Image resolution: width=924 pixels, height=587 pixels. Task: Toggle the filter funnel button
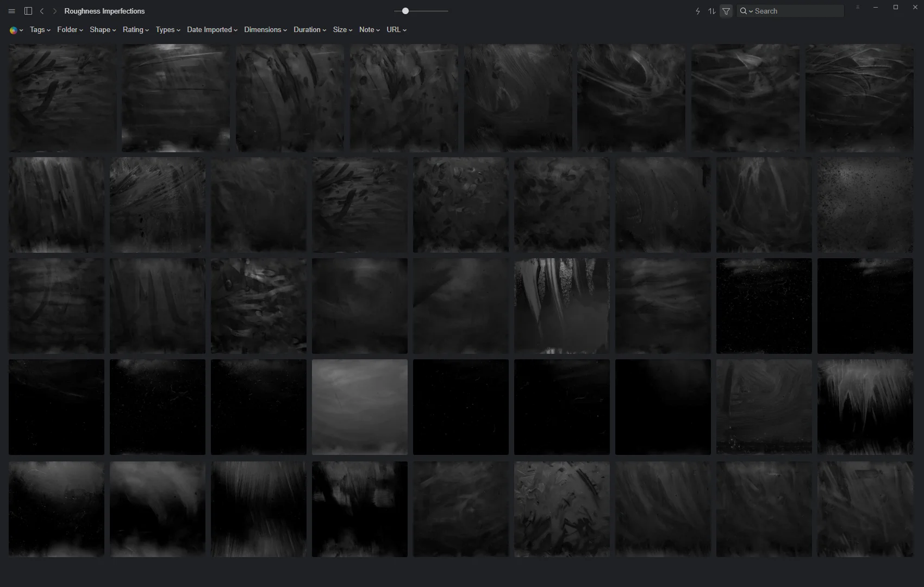tap(726, 11)
